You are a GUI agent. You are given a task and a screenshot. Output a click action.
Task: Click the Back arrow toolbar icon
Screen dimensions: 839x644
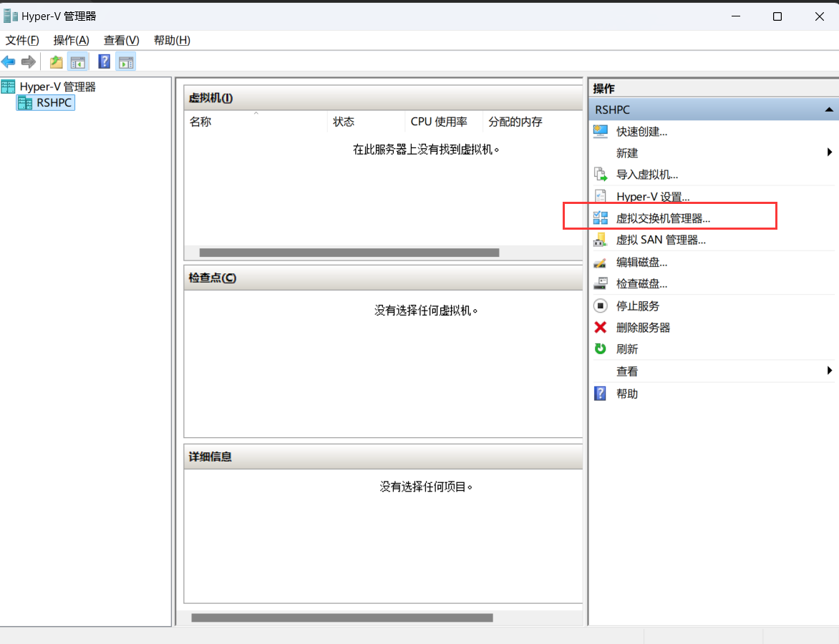(9, 62)
